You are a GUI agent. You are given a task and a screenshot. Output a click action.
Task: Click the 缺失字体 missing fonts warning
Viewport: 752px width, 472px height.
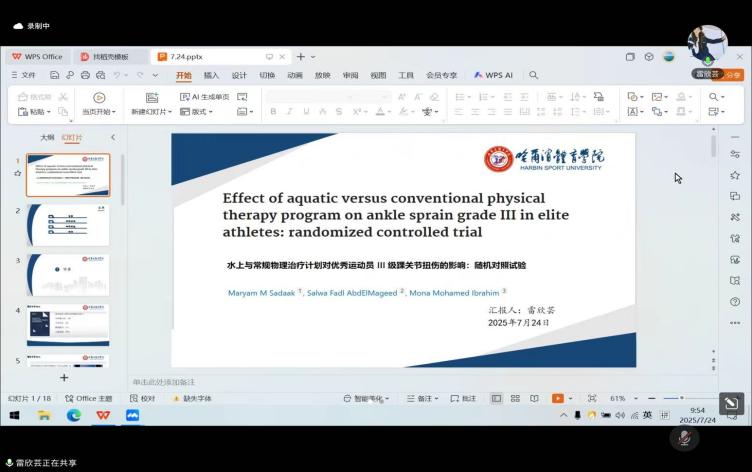192,399
